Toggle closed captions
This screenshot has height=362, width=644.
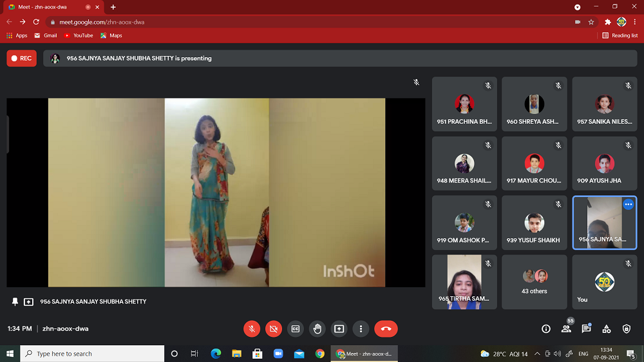pos(296,329)
